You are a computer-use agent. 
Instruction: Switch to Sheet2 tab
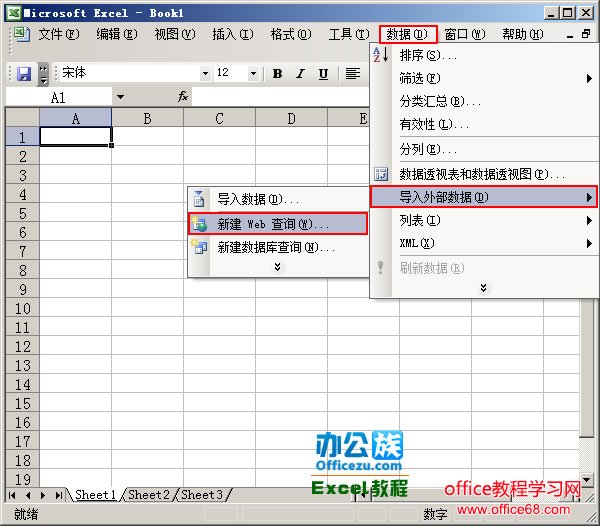coord(149,495)
